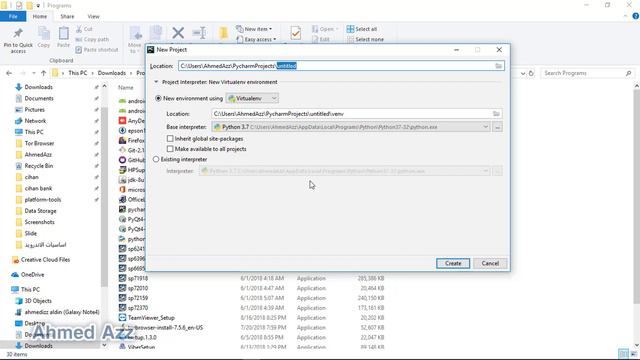This screenshot has width=640, height=360.
Task: Switch to the Share ribbon tab
Action: pyautogui.click(x=67, y=16)
